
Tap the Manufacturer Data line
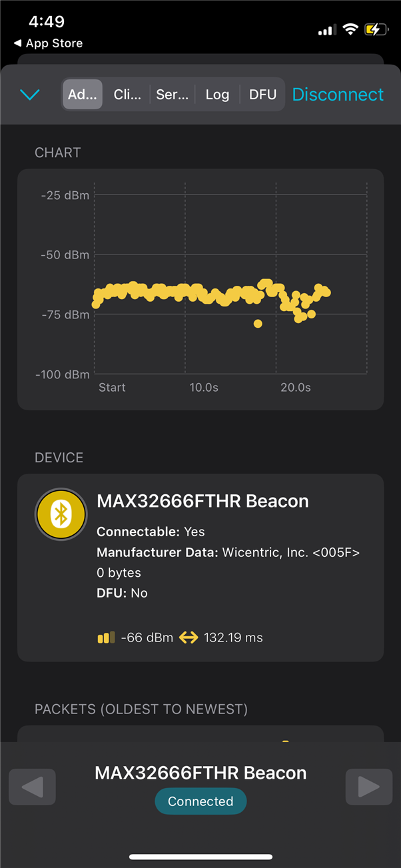pos(228,552)
